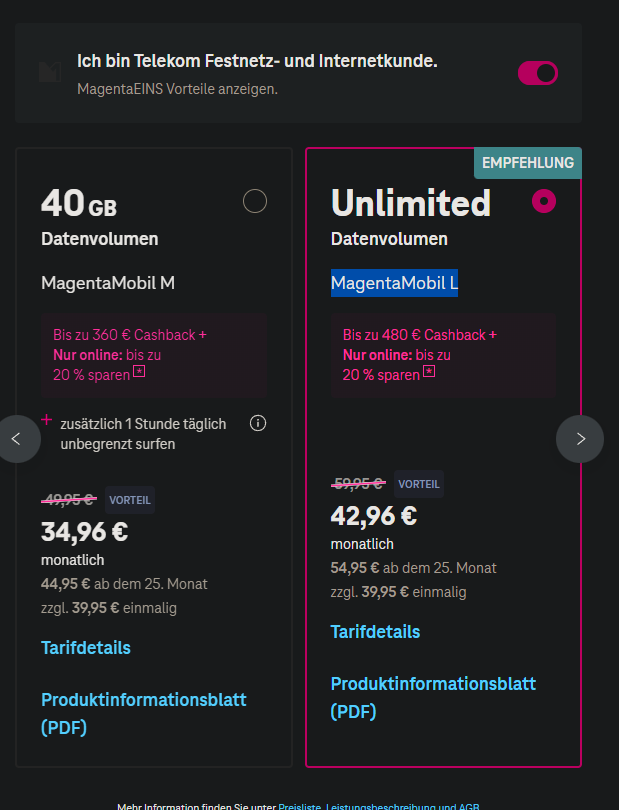Open Tarifdetails for MagentaMobil L
Viewport: 619px width, 810px height.
375,632
